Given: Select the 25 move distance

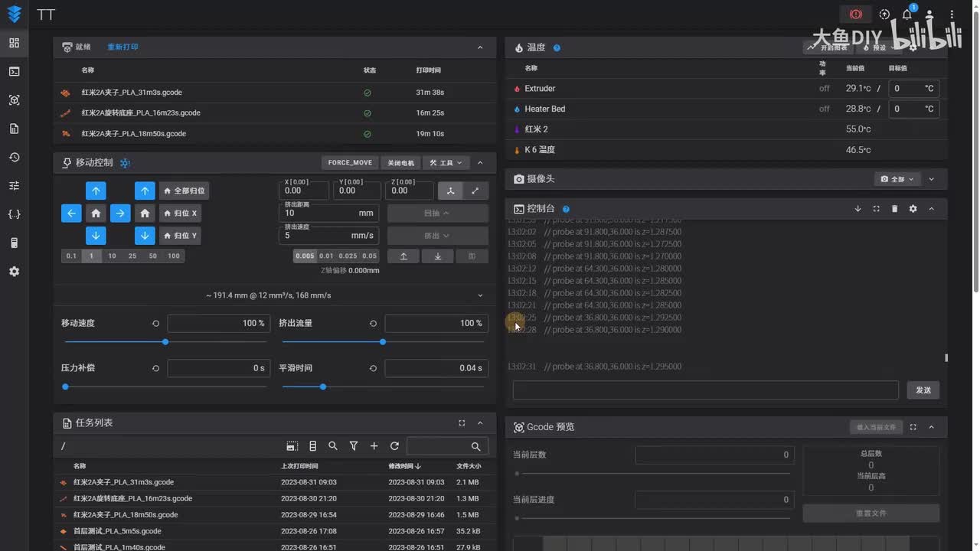Looking at the screenshot, I should (132, 256).
